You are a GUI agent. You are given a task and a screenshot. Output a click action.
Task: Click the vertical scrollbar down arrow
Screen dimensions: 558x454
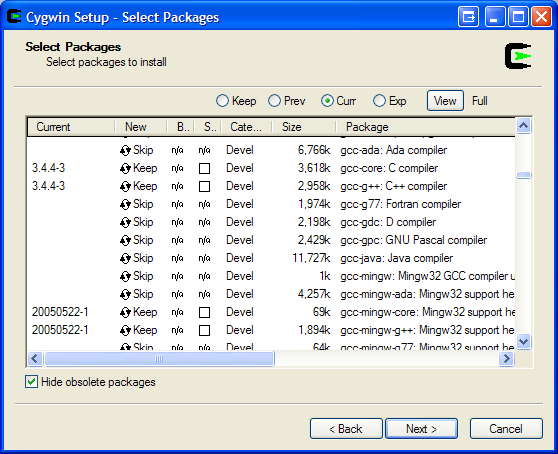523,342
